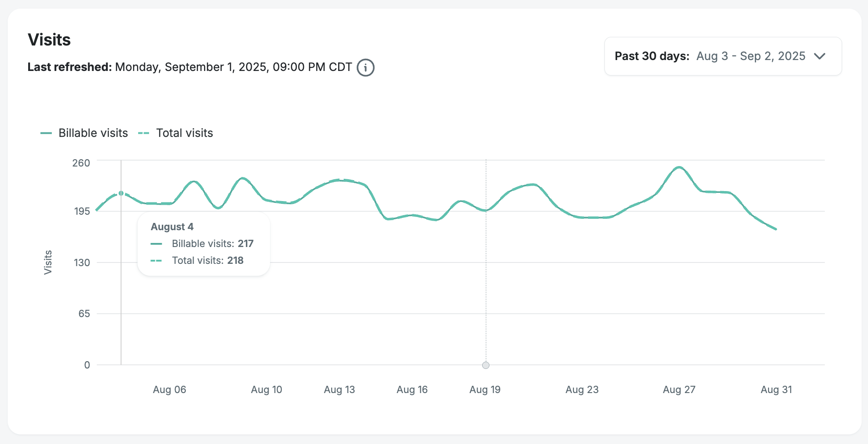Click the tooltip's dashed Total visits line icon

tap(156, 261)
